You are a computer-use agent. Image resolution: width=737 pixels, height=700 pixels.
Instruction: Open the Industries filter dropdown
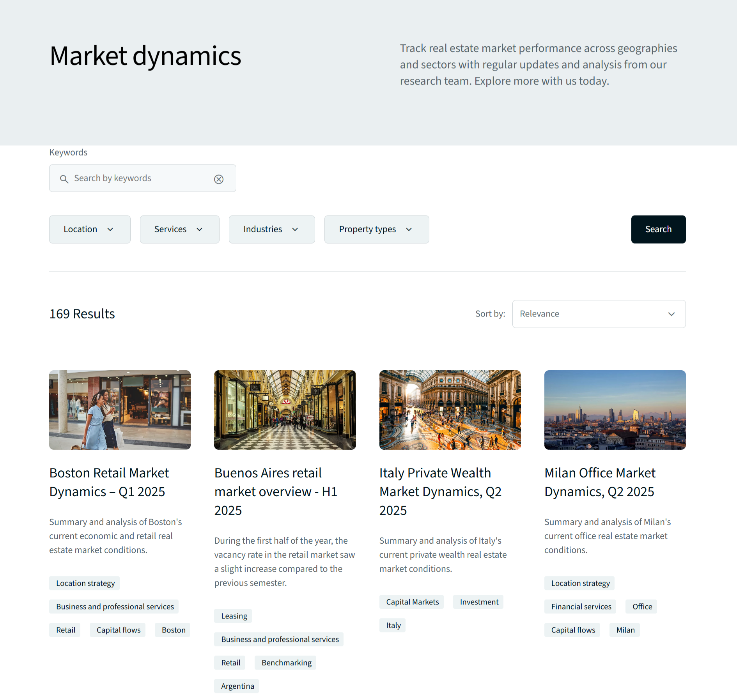click(272, 229)
